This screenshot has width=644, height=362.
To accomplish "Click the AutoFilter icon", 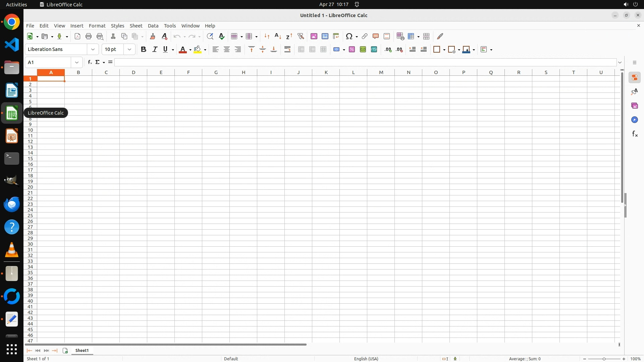I will coord(301,36).
